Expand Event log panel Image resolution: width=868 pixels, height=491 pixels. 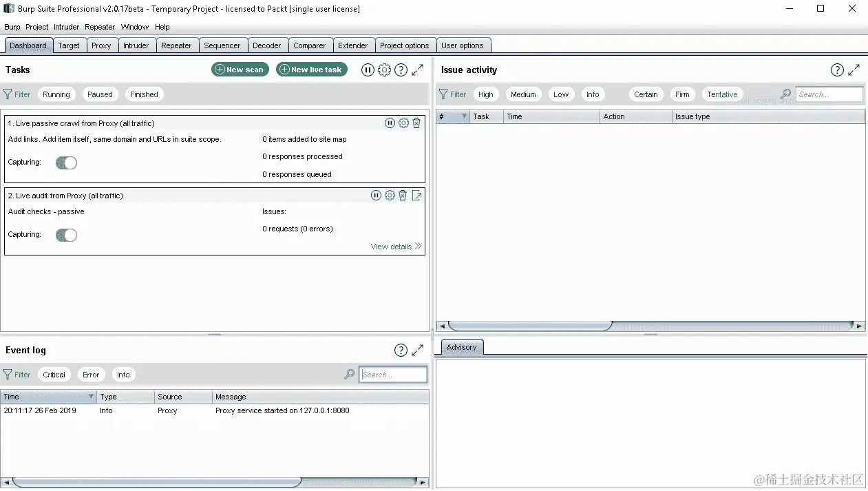[x=417, y=351]
